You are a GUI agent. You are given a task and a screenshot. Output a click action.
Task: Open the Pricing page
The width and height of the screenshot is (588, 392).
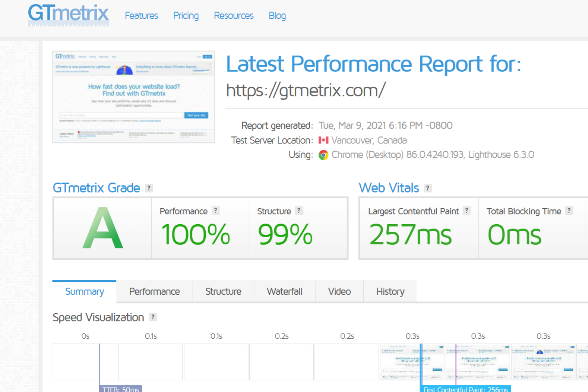point(186,16)
